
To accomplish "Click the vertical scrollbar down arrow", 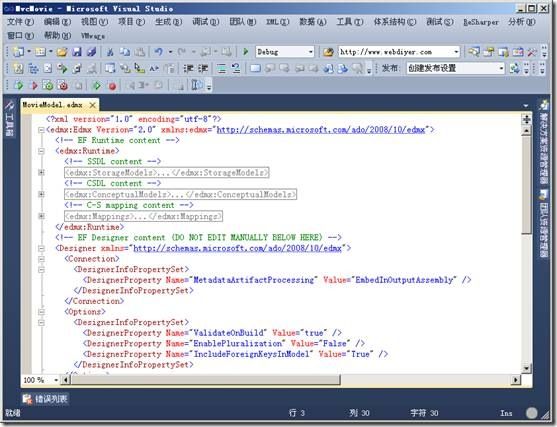I will pos(526,368).
